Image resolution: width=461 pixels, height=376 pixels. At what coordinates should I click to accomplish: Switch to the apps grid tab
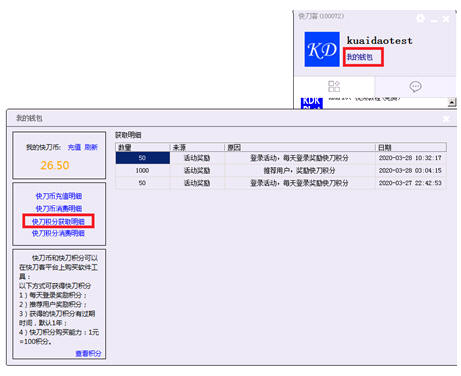334,86
